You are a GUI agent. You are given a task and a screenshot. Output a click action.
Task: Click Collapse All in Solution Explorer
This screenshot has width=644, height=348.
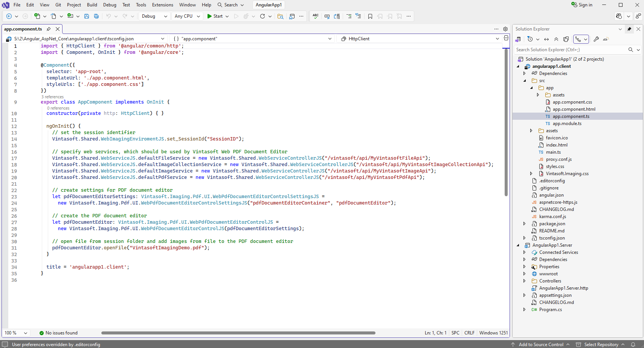click(556, 39)
